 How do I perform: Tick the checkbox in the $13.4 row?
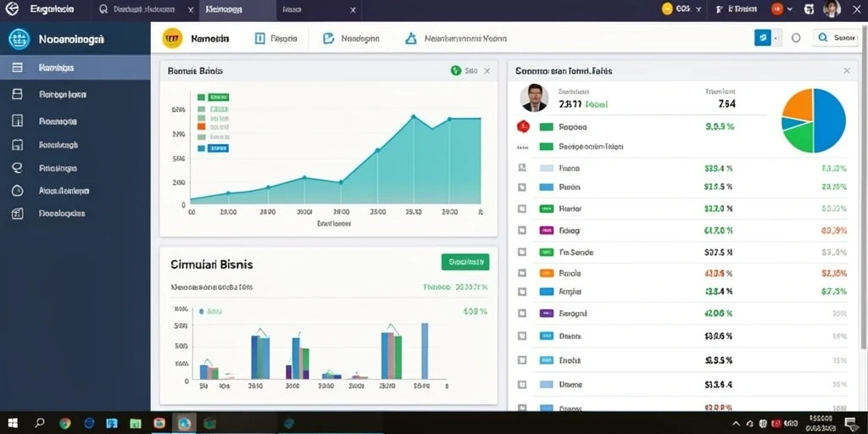pos(521,384)
